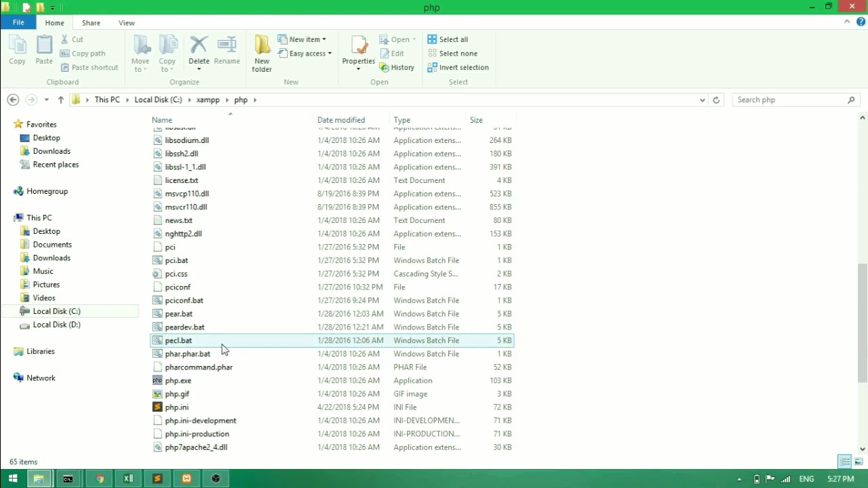Sort files by the Name column

tap(162, 120)
